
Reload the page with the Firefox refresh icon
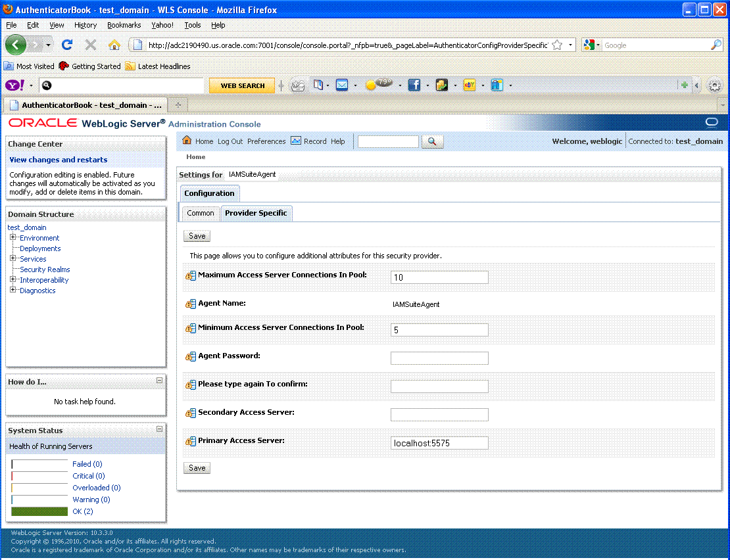click(x=68, y=45)
